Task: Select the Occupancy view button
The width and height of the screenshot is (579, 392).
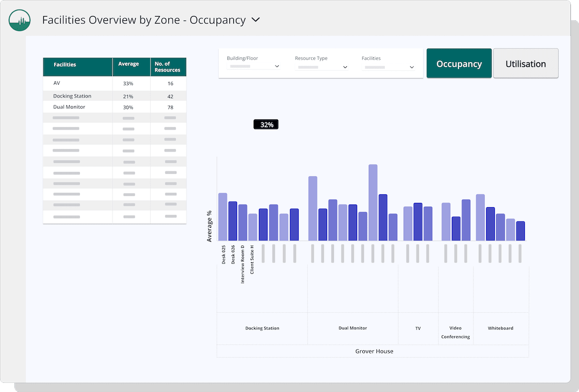Action: pos(459,63)
